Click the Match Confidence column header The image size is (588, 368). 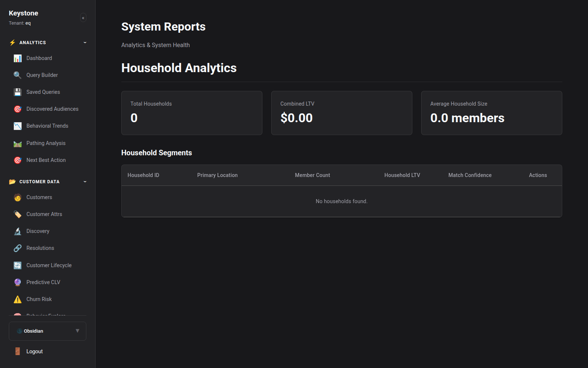coord(470,175)
